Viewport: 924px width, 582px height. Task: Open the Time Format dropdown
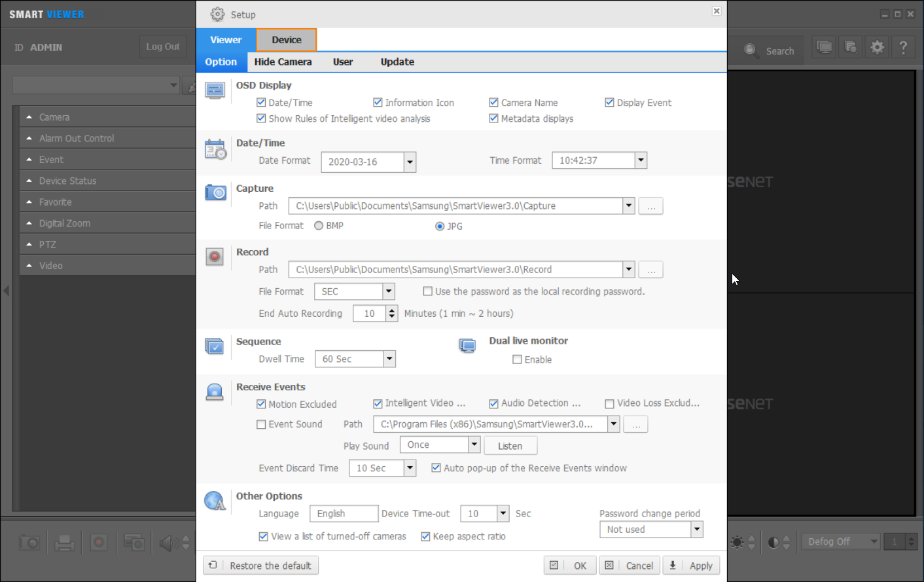click(641, 160)
